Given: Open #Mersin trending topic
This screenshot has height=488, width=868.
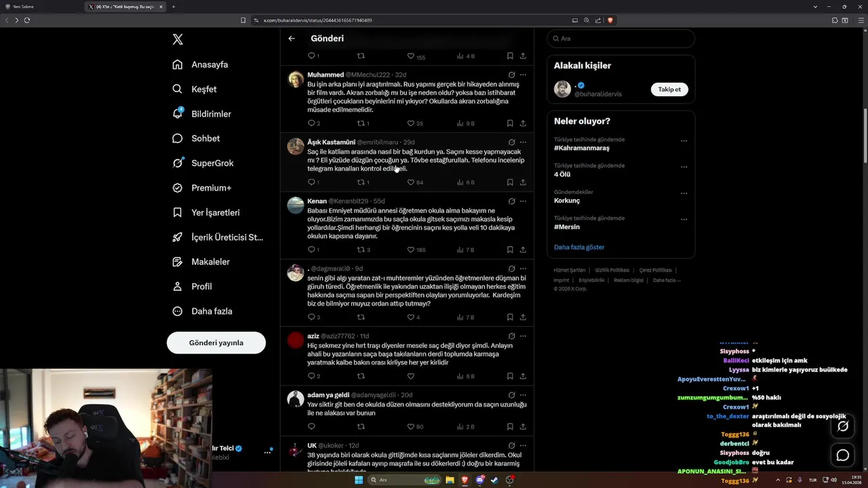Looking at the screenshot, I should (x=567, y=227).
